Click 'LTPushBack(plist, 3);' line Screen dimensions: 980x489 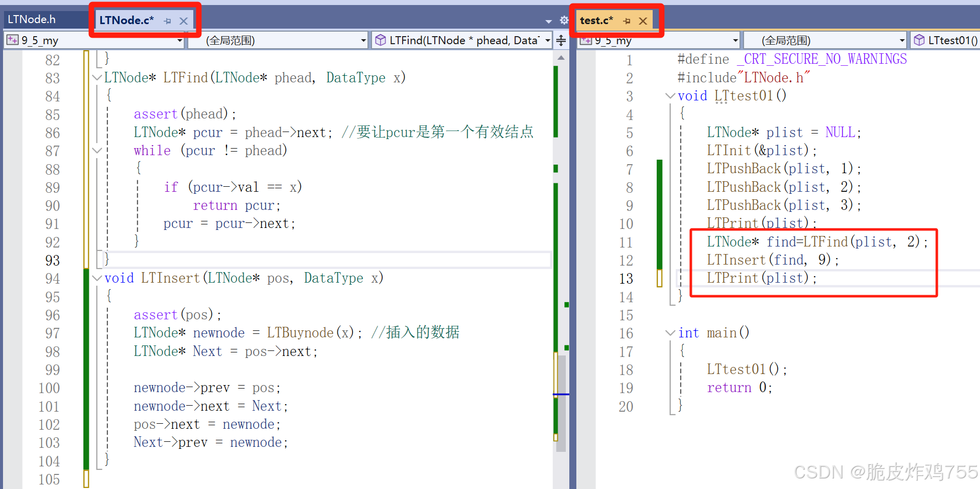coord(784,205)
